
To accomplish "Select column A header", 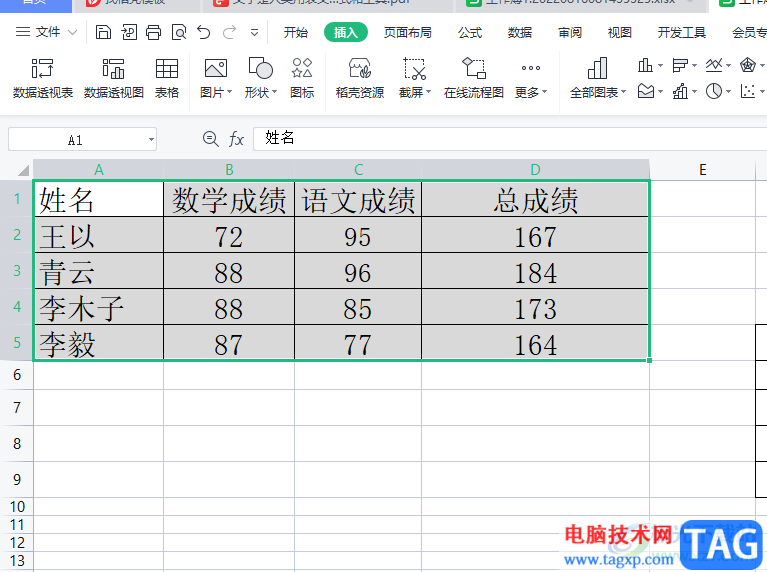I will pyautogui.click(x=98, y=170).
